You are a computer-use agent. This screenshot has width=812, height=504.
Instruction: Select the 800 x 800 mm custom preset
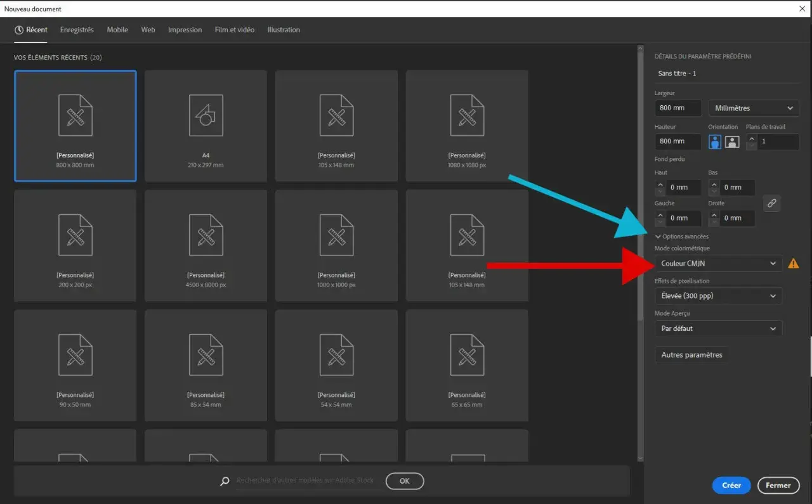coord(75,126)
